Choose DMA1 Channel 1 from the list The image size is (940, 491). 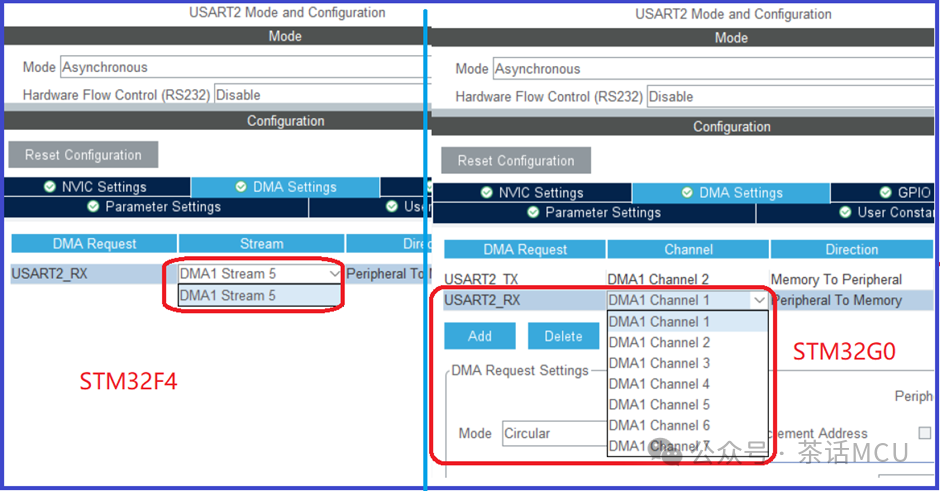pos(688,322)
